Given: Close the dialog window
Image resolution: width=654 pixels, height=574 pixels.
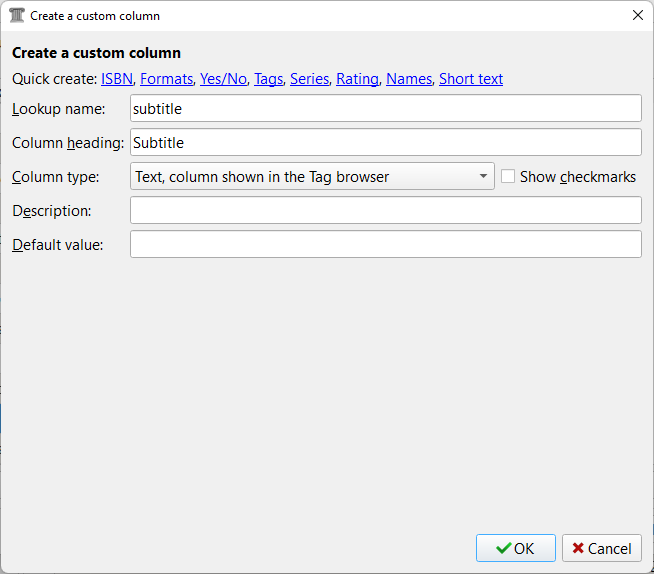Looking at the screenshot, I should [x=638, y=16].
